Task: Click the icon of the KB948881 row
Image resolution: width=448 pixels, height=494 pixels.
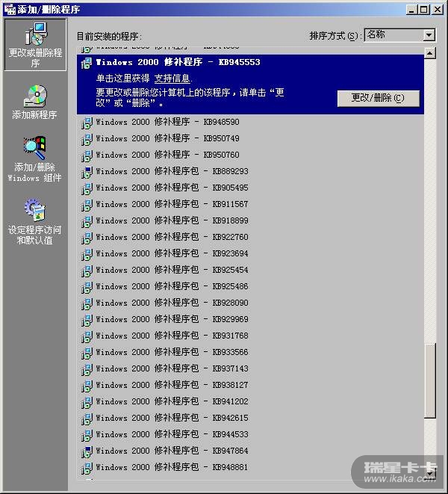Action: [x=87, y=468]
